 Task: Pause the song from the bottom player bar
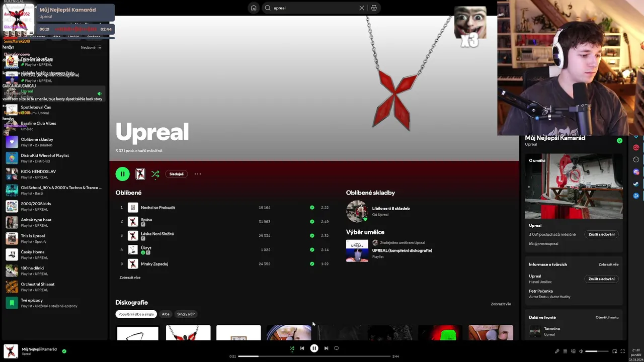click(x=314, y=348)
